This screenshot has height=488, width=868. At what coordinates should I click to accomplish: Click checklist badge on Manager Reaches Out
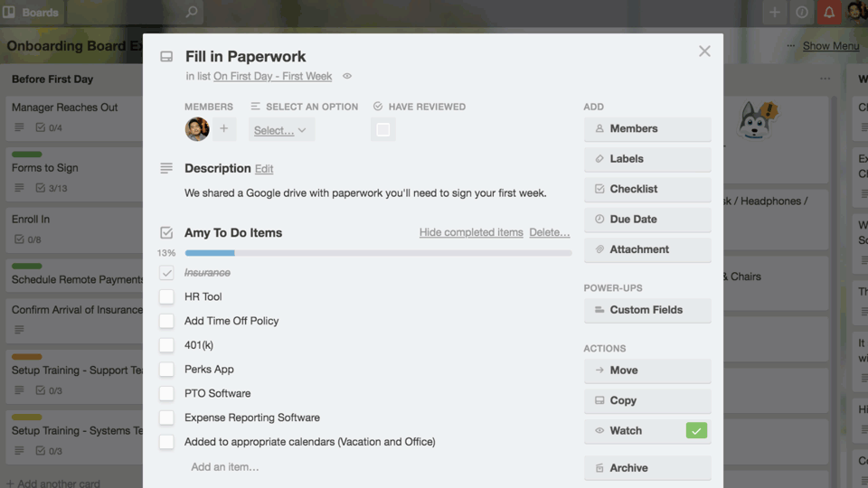(x=49, y=127)
